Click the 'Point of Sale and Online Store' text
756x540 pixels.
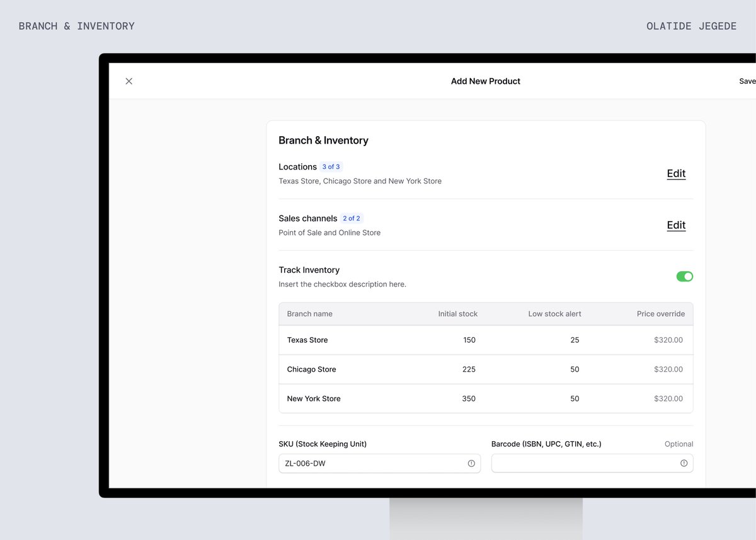tap(329, 233)
